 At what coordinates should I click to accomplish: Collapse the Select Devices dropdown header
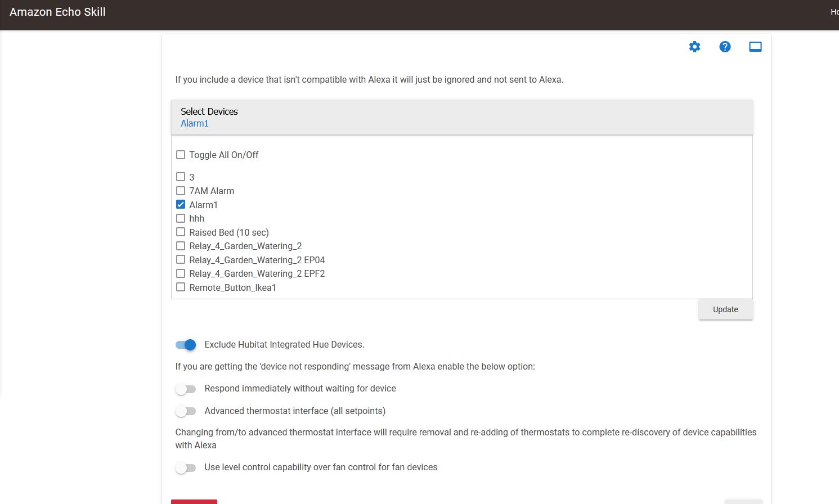point(462,117)
